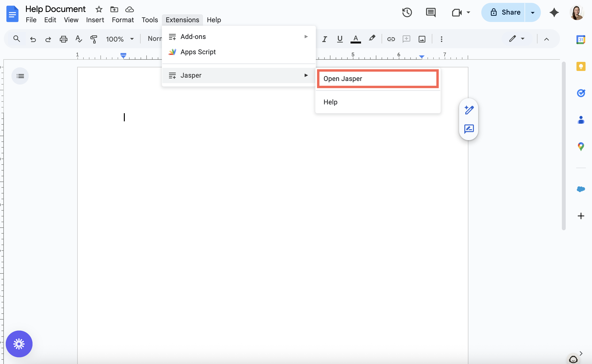Select Apps Script from Extensions menu

[239, 52]
